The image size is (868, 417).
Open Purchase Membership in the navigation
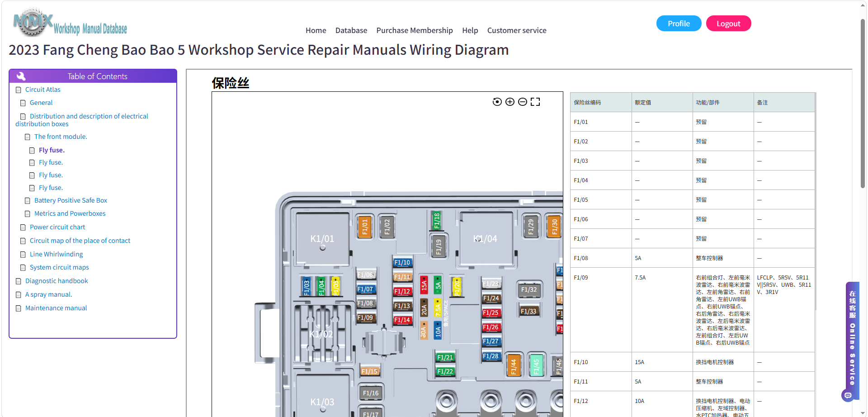(415, 30)
